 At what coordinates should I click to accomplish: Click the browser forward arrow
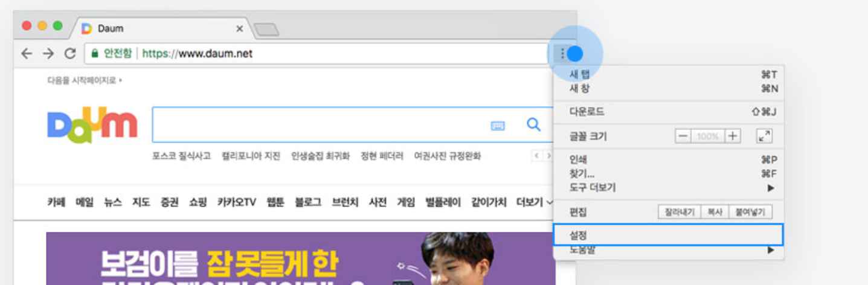click(x=48, y=54)
